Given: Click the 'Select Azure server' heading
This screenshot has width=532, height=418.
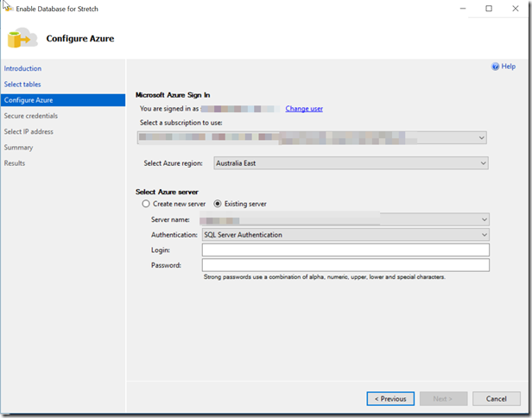Looking at the screenshot, I should pyautogui.click(x=167, y=192).
